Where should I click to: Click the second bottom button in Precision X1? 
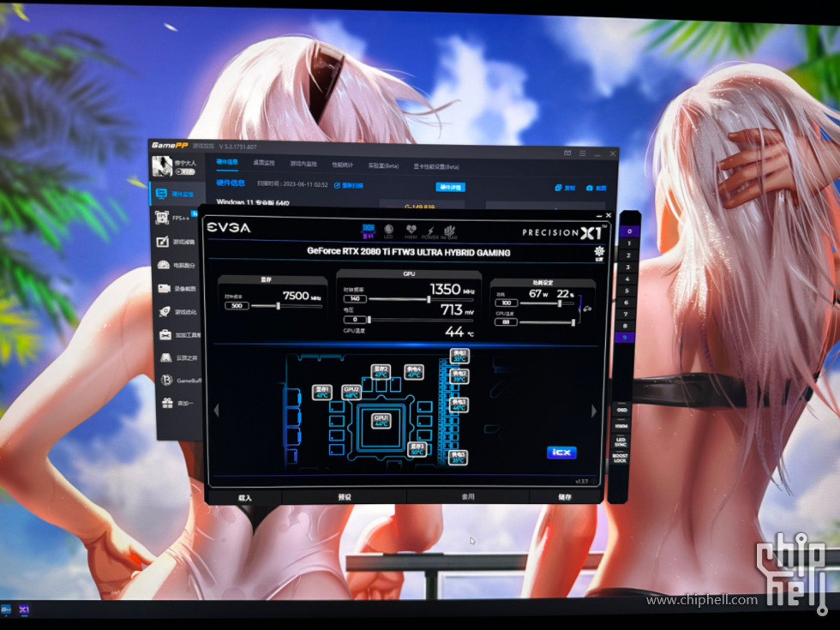[x=345, y=497]
